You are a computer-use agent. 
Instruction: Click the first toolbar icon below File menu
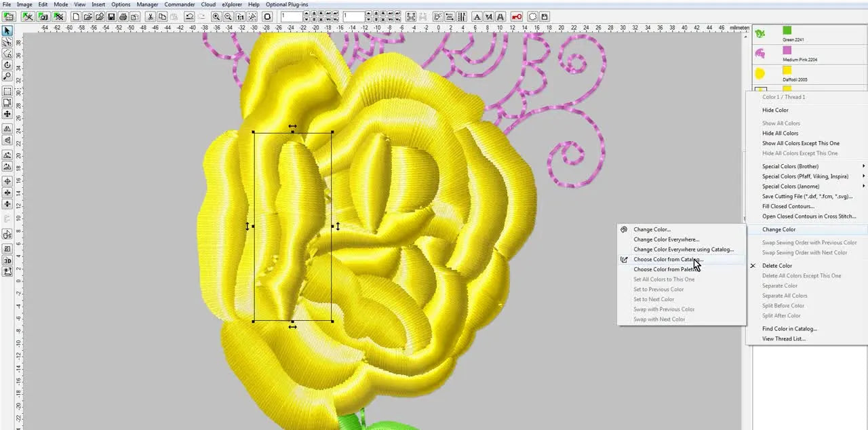(x=8, y=16)
